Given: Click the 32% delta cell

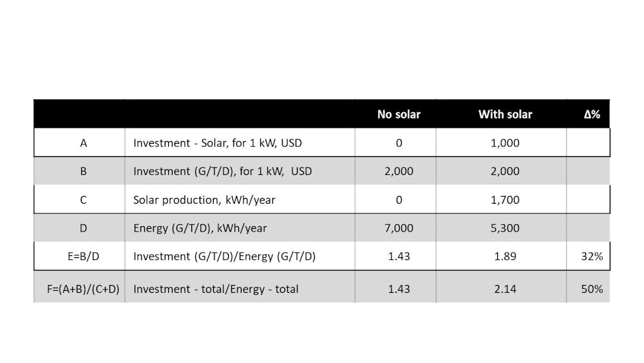Looking at the screenshot, I should point(591,256).
